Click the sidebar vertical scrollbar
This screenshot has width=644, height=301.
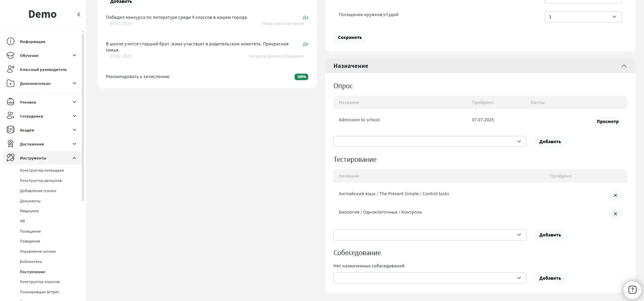click(x=83, y=116)
